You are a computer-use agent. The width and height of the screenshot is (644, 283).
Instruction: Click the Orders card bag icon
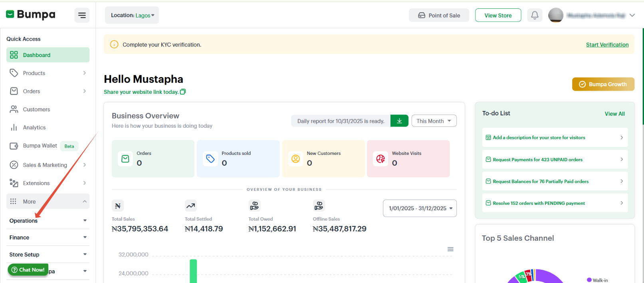(x=125, y=159)
